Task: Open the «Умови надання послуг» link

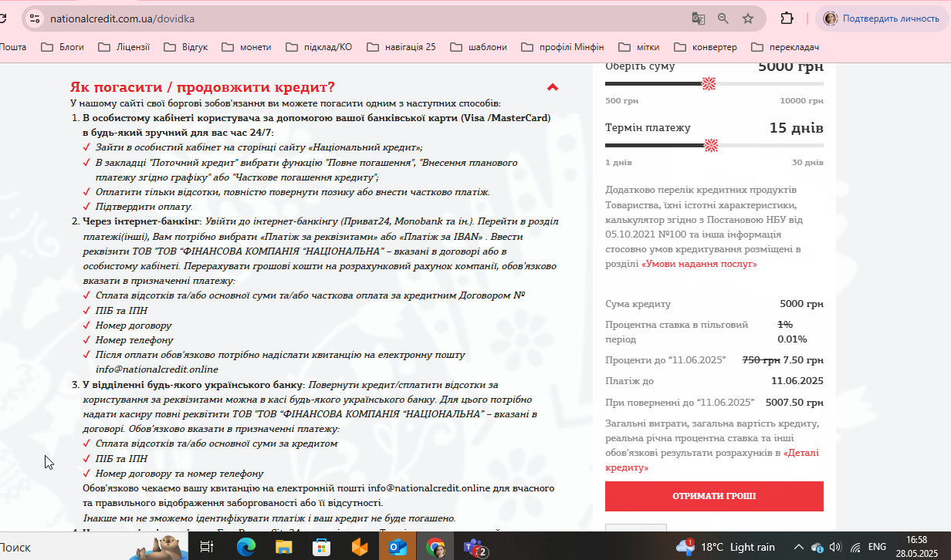Action: 699,264
